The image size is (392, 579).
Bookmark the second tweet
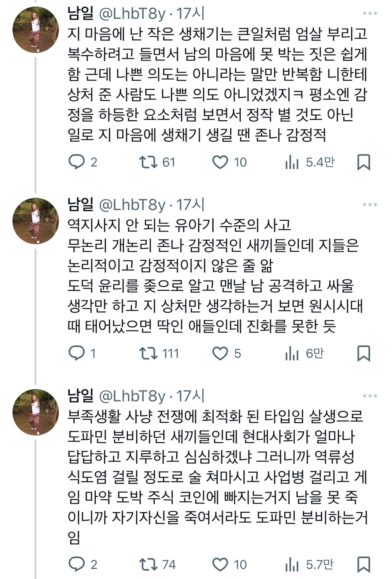click(x=363, y=353)
